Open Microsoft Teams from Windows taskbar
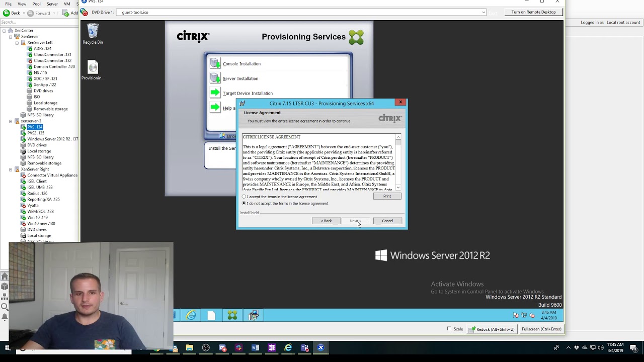 (x=304, y=347)
